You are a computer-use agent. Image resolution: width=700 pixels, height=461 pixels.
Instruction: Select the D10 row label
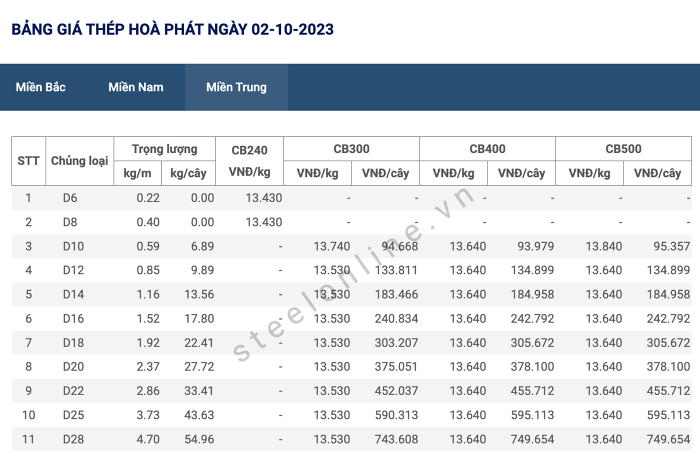[x=73, y=246]
